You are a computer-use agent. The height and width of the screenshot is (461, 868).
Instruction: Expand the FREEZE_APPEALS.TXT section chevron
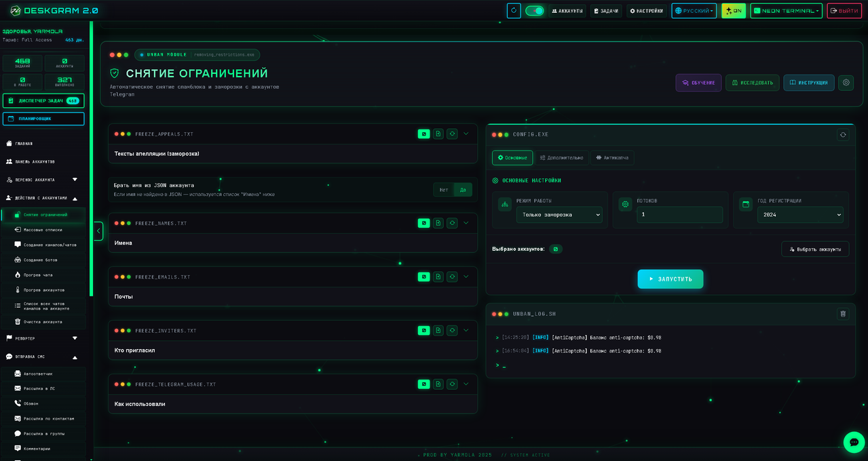466,134
